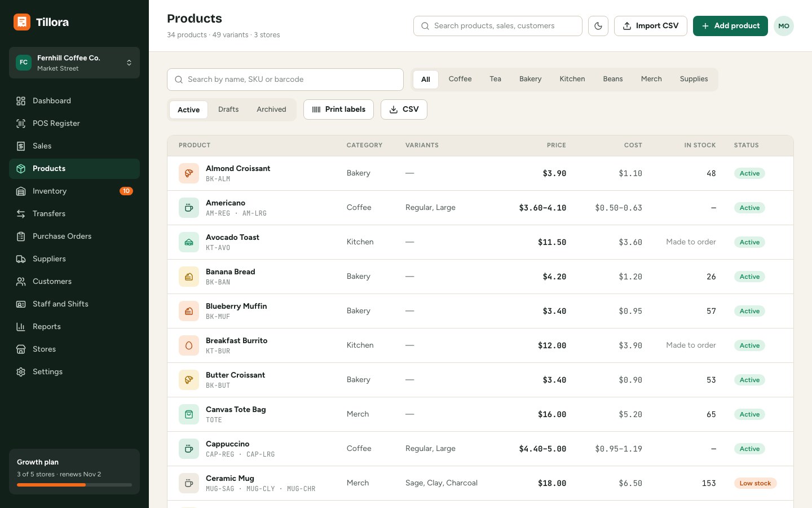The height and width of the screenshot is (508, 812).
Task: Choose the Beans category filter
Action: point(613,79)
